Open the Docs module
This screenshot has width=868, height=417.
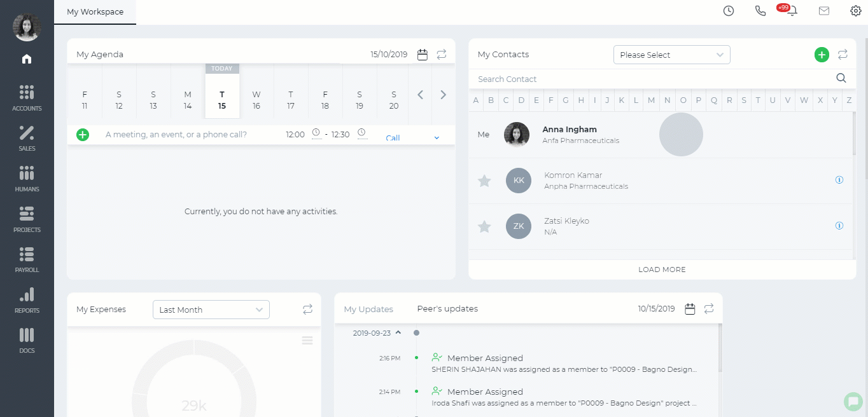(27, 340)
